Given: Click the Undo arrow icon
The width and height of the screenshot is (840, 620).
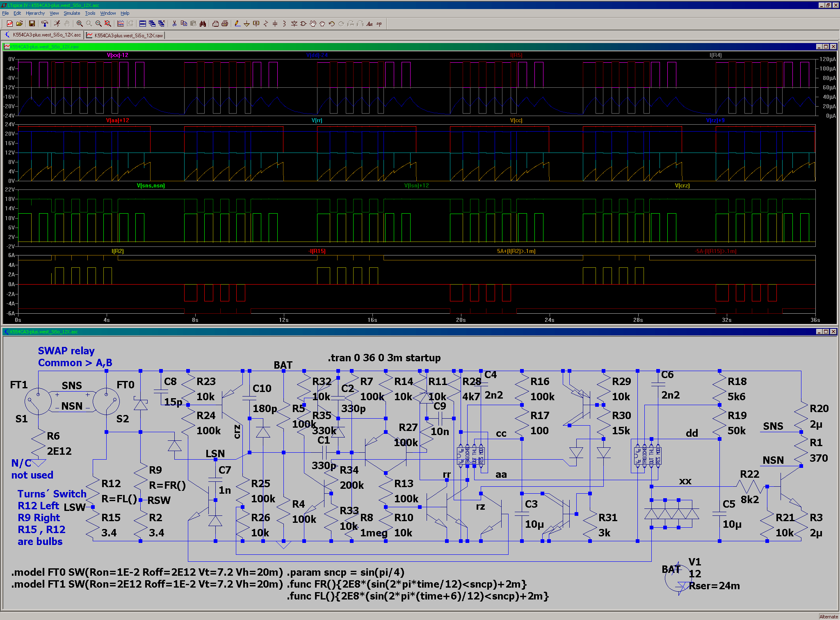Looking at the screenshot, I should coord(332,24).
